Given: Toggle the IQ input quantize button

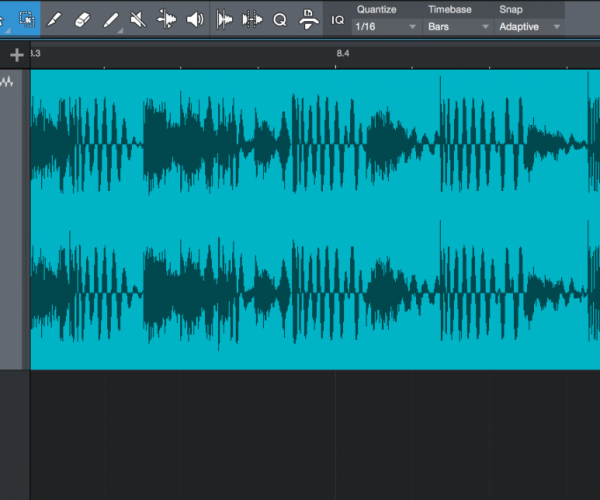Looking at the screenshot, I should [x=338, y=20].
